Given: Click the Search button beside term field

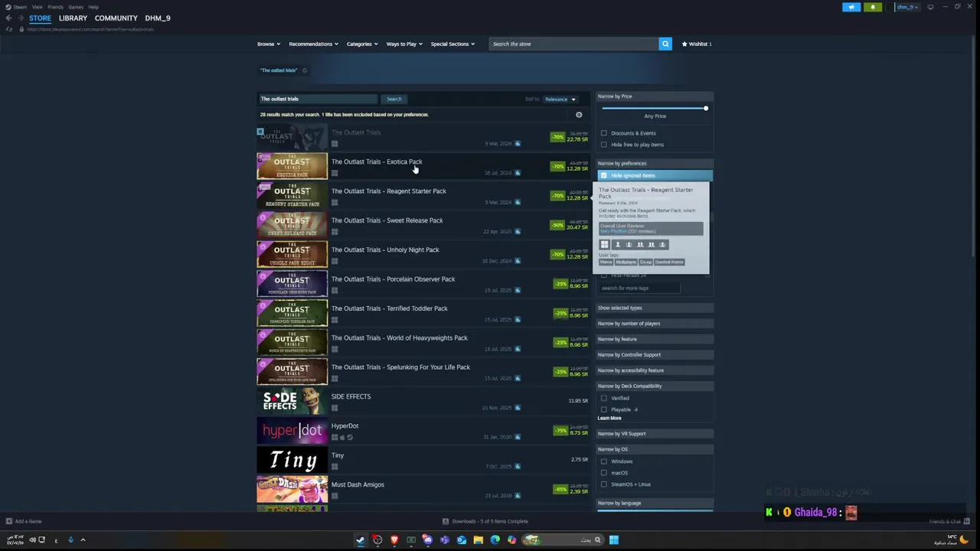Looking at the screenshot, I should tap(394, 99).
